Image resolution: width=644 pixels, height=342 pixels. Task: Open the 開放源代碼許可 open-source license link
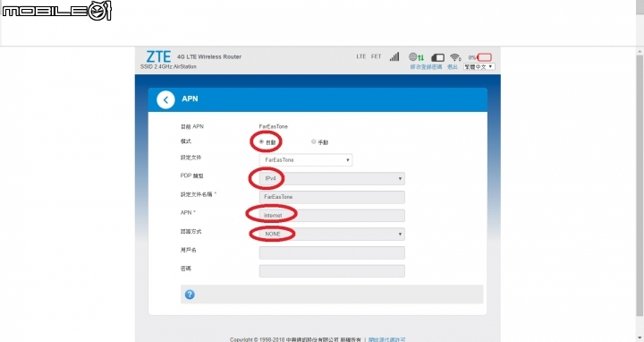point(387,339)
